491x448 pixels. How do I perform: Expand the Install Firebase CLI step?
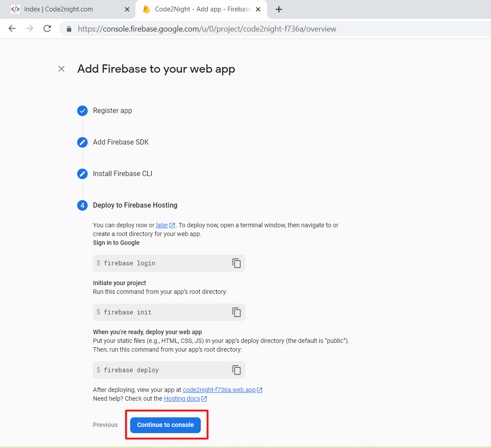coord(122,173)
